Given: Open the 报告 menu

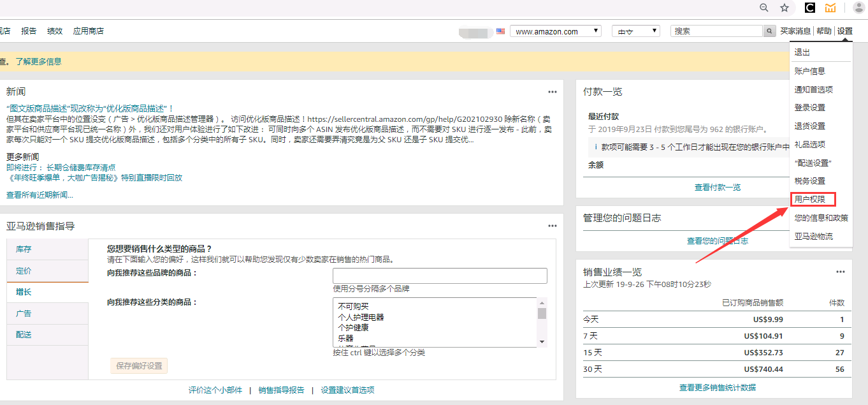Looking at the screenshot, I should point(29,31).
